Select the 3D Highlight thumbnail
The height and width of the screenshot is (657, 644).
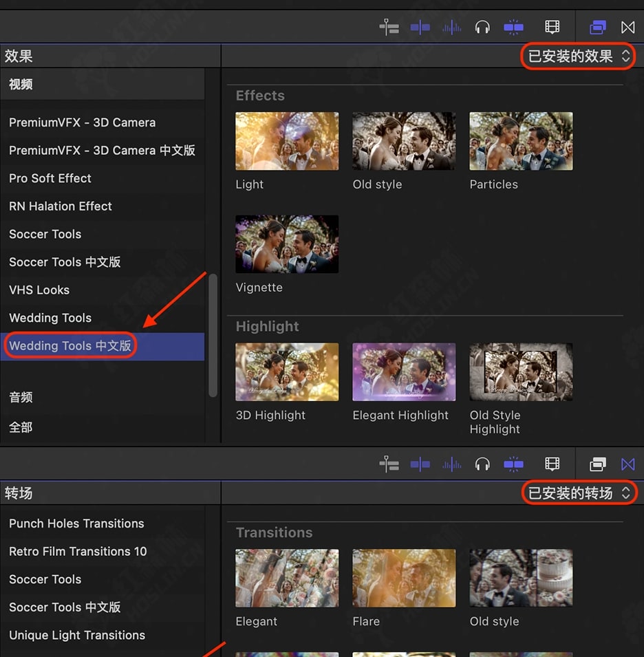coord(287,372)
